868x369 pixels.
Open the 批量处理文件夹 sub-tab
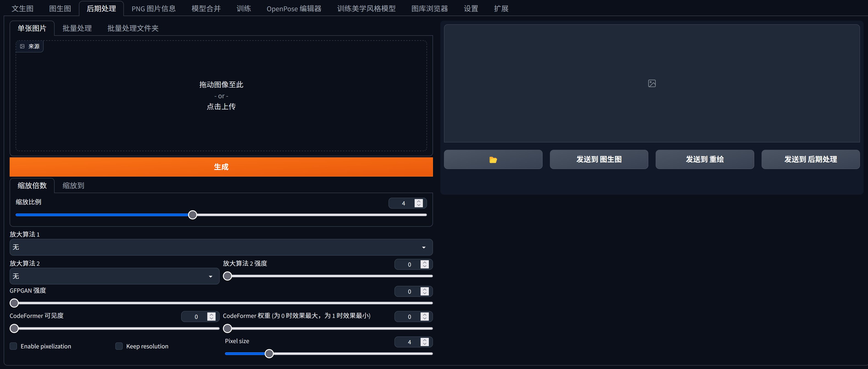click(x=133, y=28)
